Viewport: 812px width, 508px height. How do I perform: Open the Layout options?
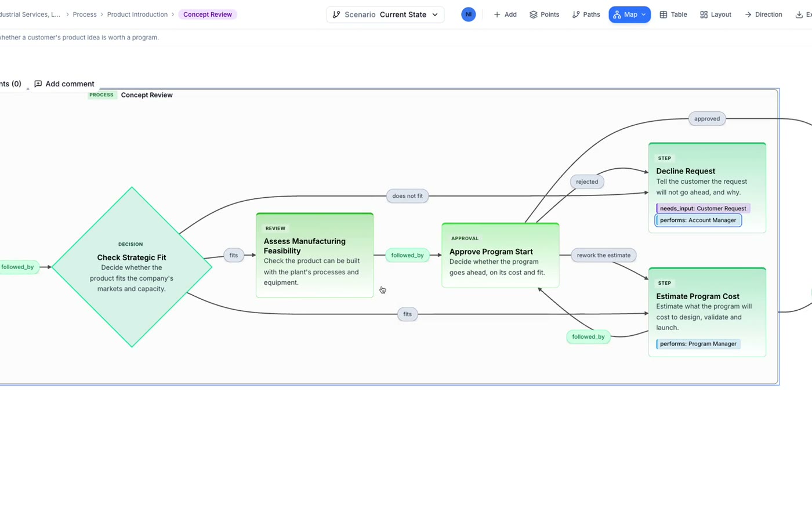[x=716, y=14]
